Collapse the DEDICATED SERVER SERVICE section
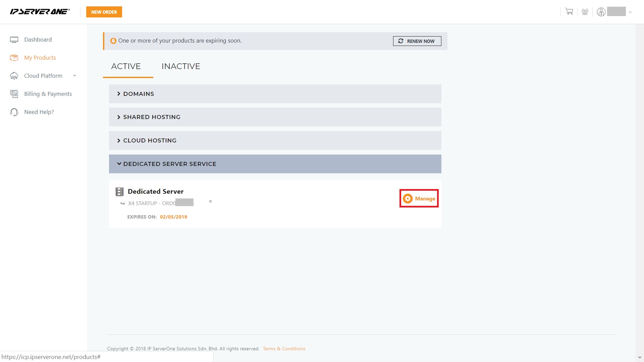This screenshot has height=362, width=644. (275, 164)
